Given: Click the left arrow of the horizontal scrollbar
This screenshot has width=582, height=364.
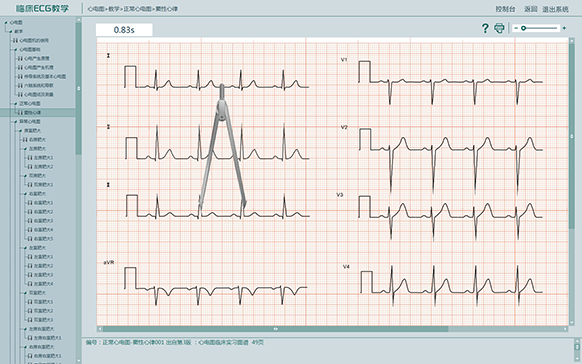Looking at the screenshot, I should tap(99, 329).
